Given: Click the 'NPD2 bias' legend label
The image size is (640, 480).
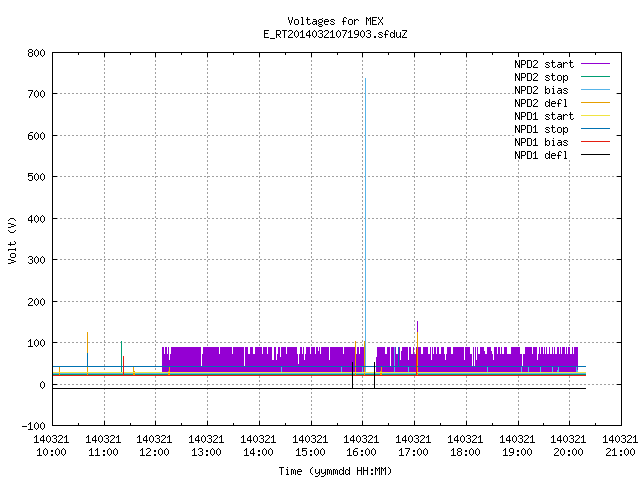Looking at the screenshot, I should tap(541, 90).
